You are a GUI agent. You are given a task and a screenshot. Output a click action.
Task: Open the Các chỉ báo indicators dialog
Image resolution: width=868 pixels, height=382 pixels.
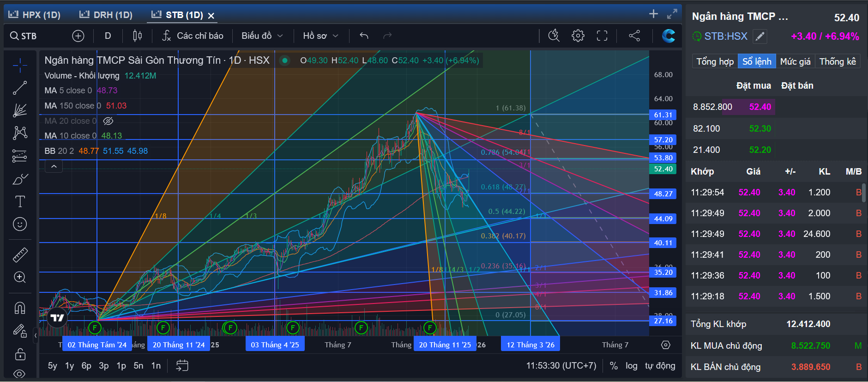point(193,36)
